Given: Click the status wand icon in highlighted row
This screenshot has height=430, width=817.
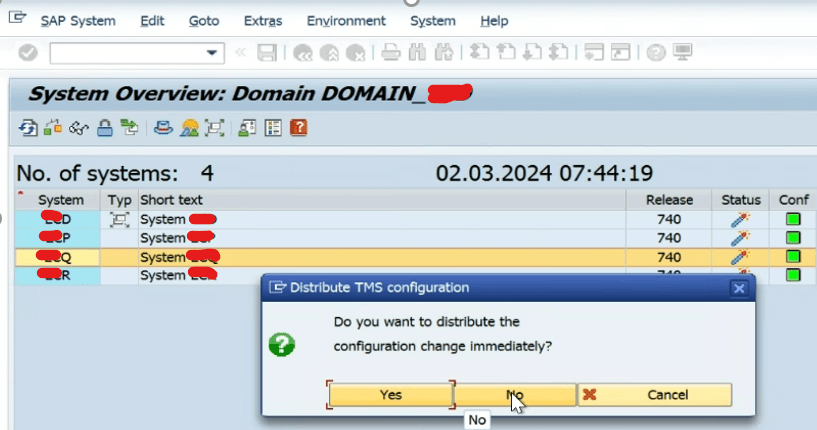Looking at the screenshot, I should tap(740, 257).
